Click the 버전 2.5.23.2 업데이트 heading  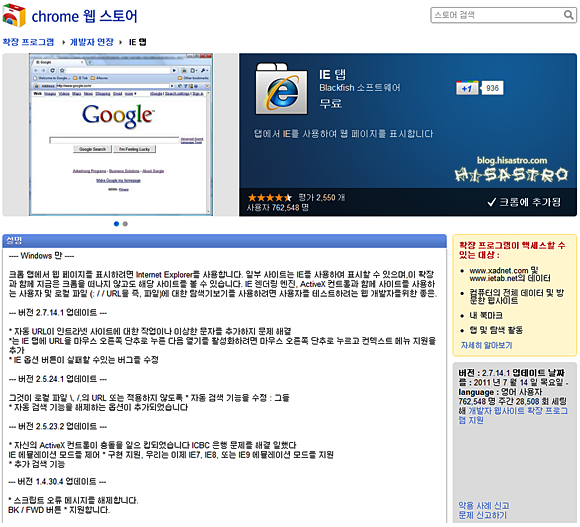58,426
